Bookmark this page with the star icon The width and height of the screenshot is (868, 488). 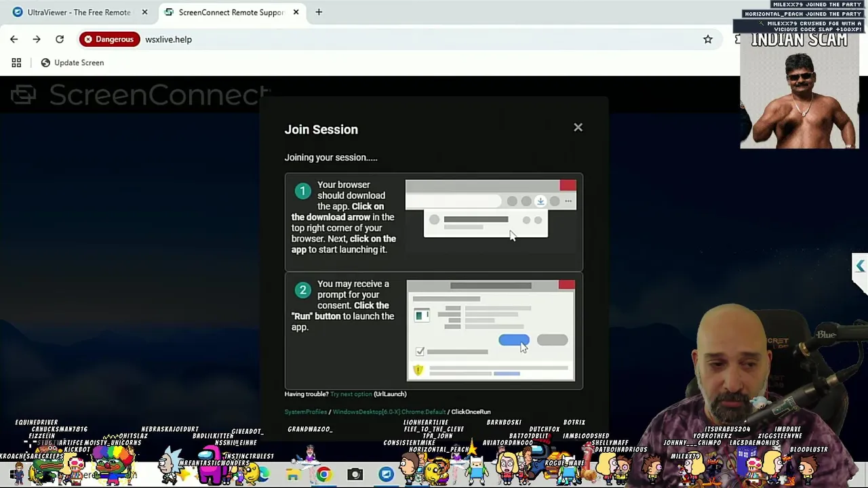tap(708, 39)
